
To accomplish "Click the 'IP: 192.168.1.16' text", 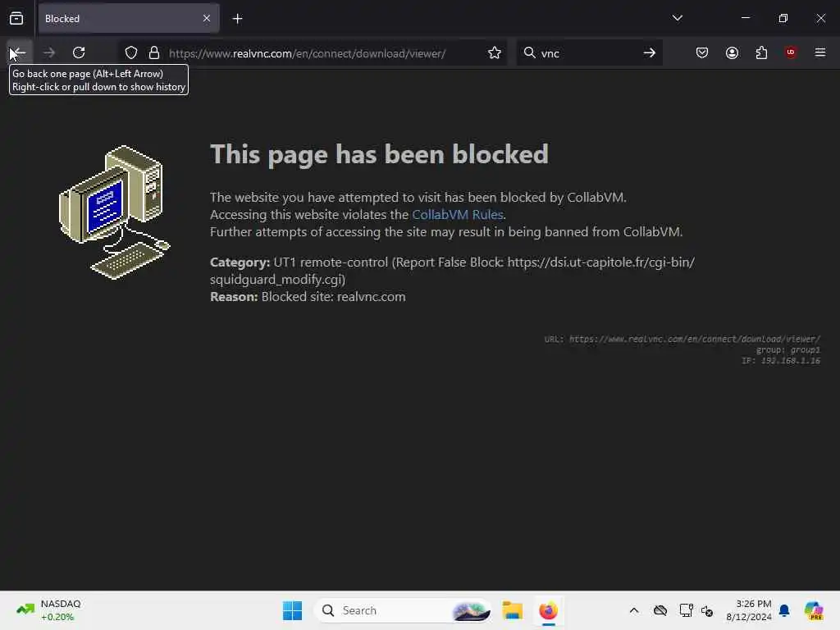I will coord(781,361).
